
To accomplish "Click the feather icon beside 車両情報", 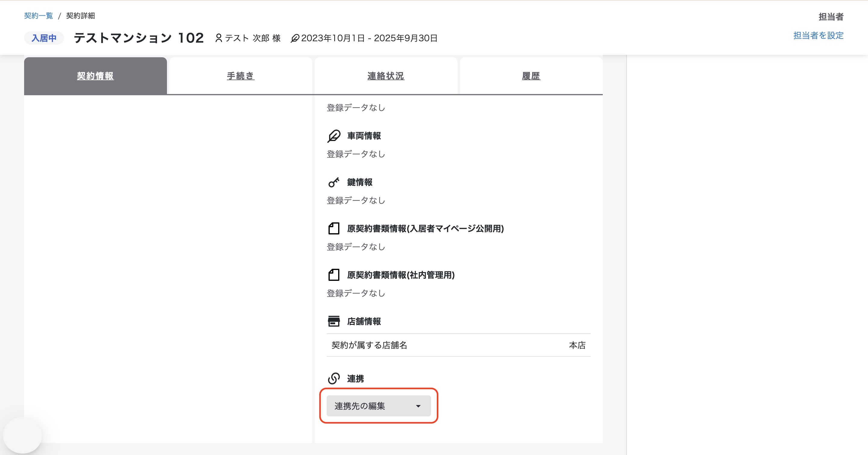I will [x=334, y=136].
